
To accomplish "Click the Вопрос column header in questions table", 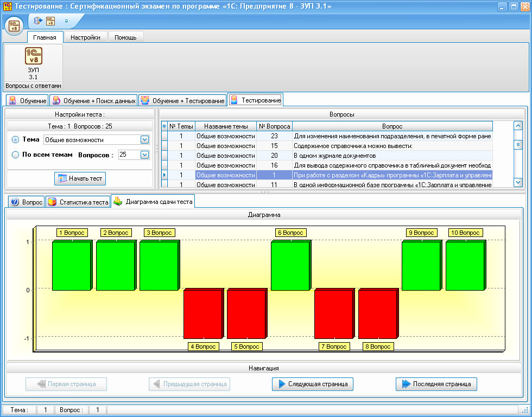I will (392, 126).
